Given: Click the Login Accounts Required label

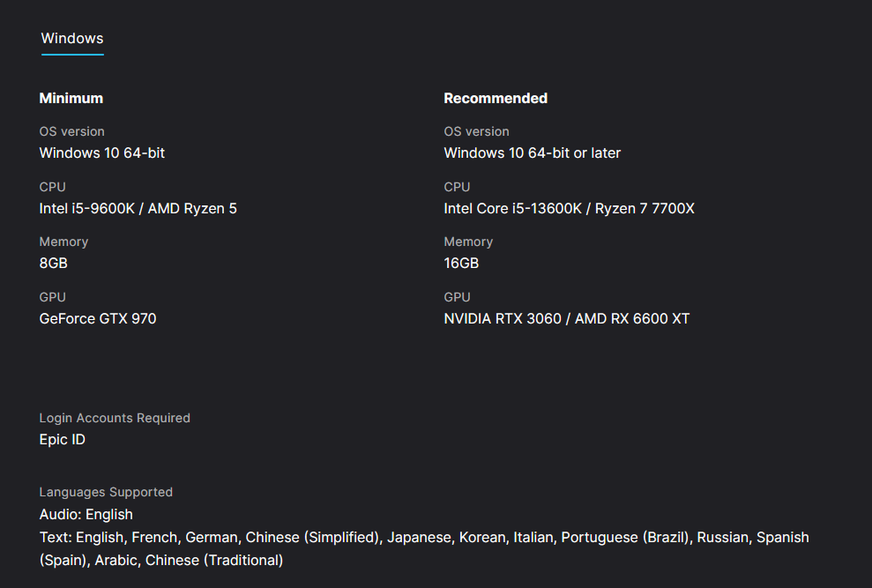Looking at the screenshot, I should tap(115, 419).
